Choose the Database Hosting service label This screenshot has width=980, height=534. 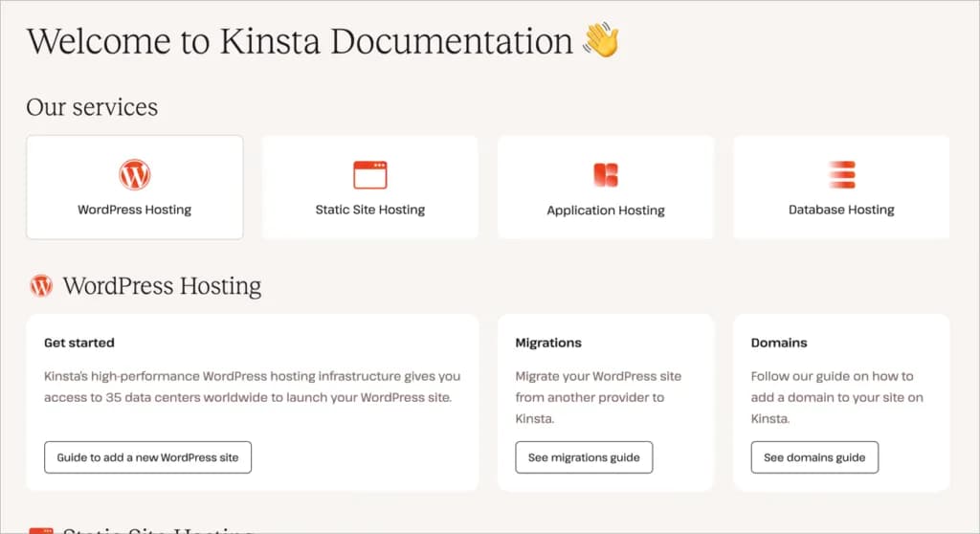[x=841, y=210]
